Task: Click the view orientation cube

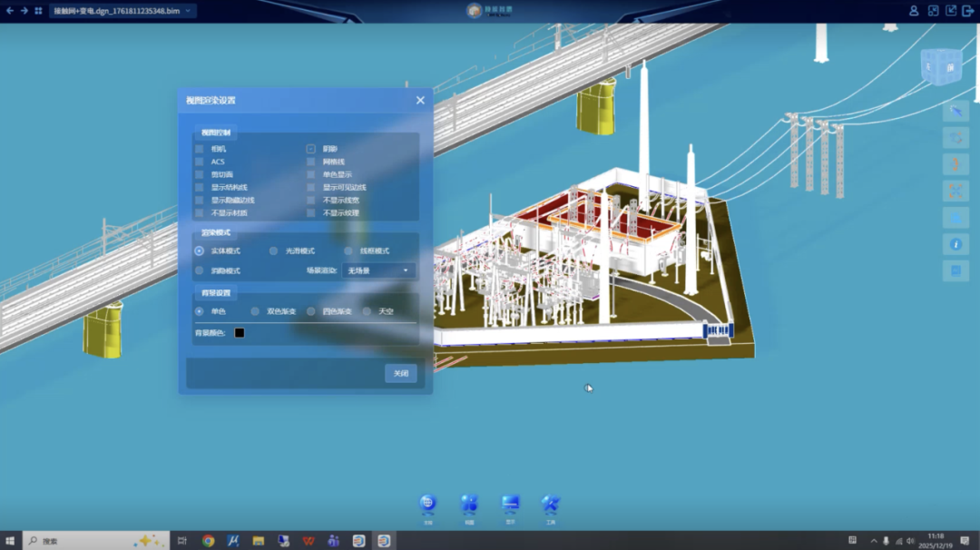Action: (x=941, y=66)
